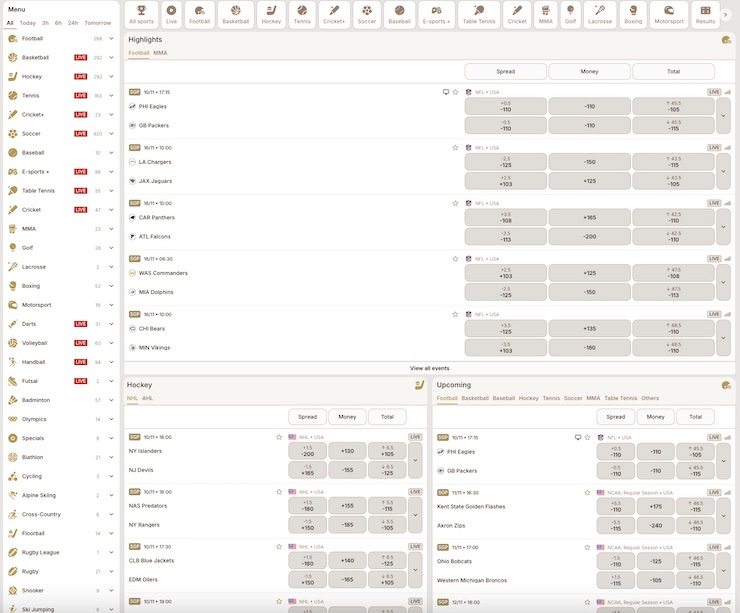Favorite the NY Islanders vs NJ Devils game
Image resolution: width=740 pixels, height=613 pixels.
[x=279, y=437]
